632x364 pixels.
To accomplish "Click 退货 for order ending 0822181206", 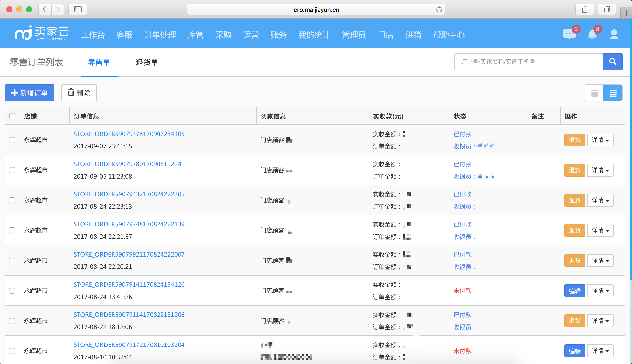I will pyautogui.click(x=575, y=321).
